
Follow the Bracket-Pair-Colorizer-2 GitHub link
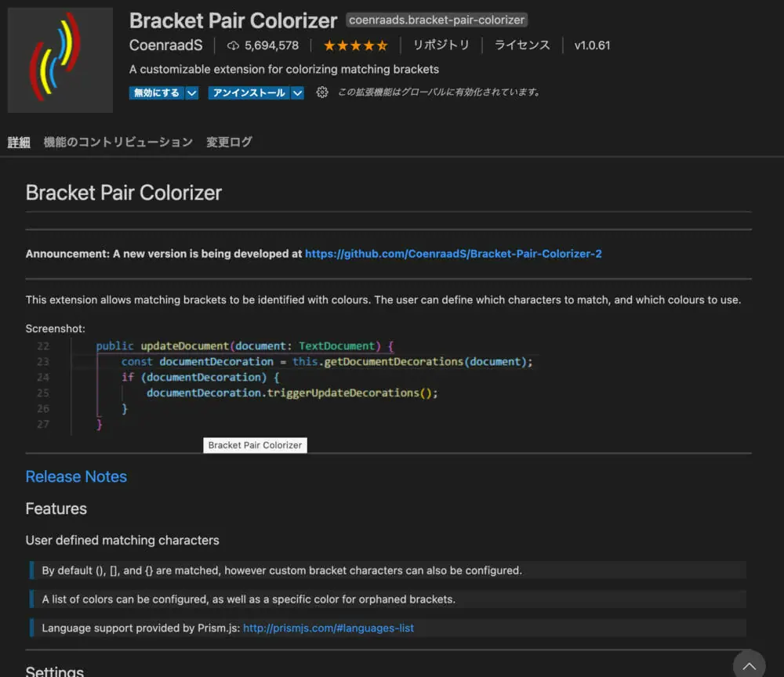[453, 254]
